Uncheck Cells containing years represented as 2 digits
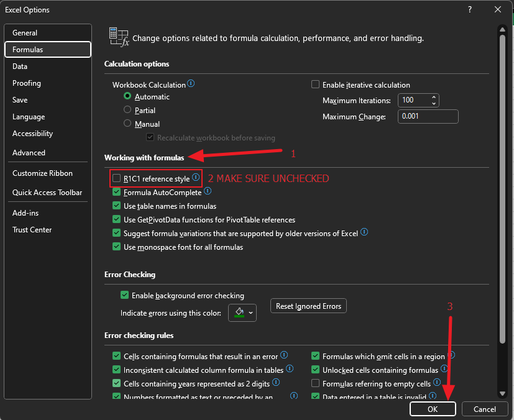This screenshot has width=514, height=420. coord(116,383)
